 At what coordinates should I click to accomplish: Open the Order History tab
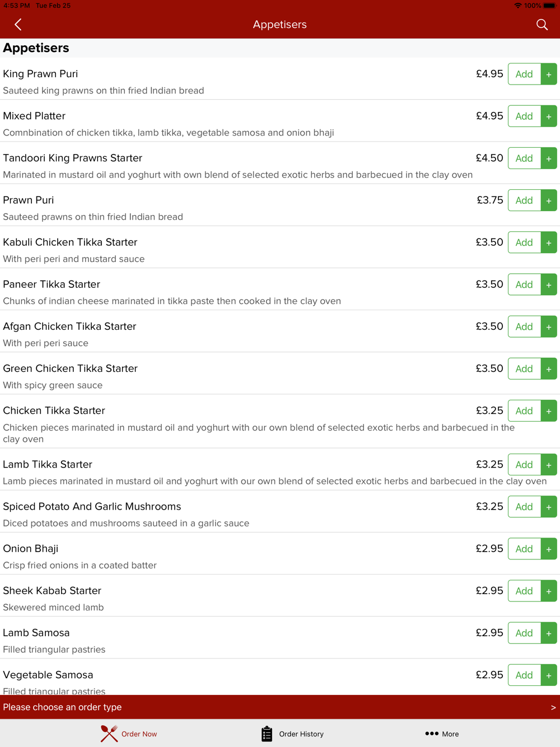[292, 734]
